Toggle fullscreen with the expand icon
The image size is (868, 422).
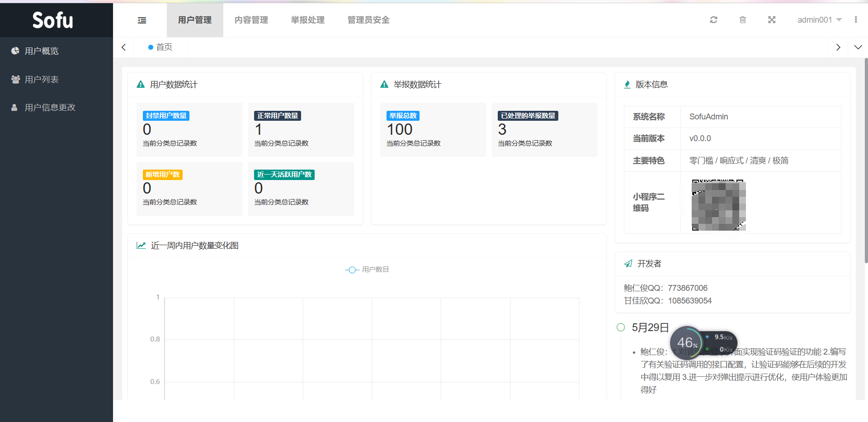[x=772, y=20]
